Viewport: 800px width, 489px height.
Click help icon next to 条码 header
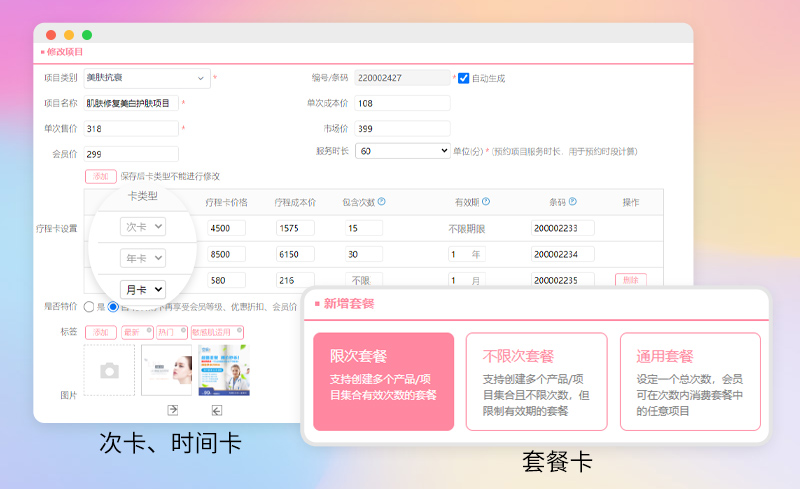[572, 202]
